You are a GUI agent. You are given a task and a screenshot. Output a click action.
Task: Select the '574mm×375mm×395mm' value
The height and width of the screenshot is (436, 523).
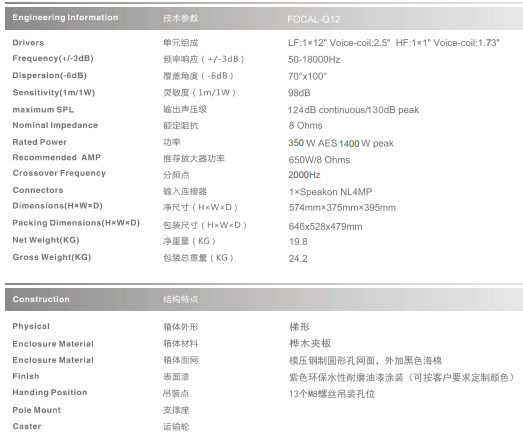point(342,208)
